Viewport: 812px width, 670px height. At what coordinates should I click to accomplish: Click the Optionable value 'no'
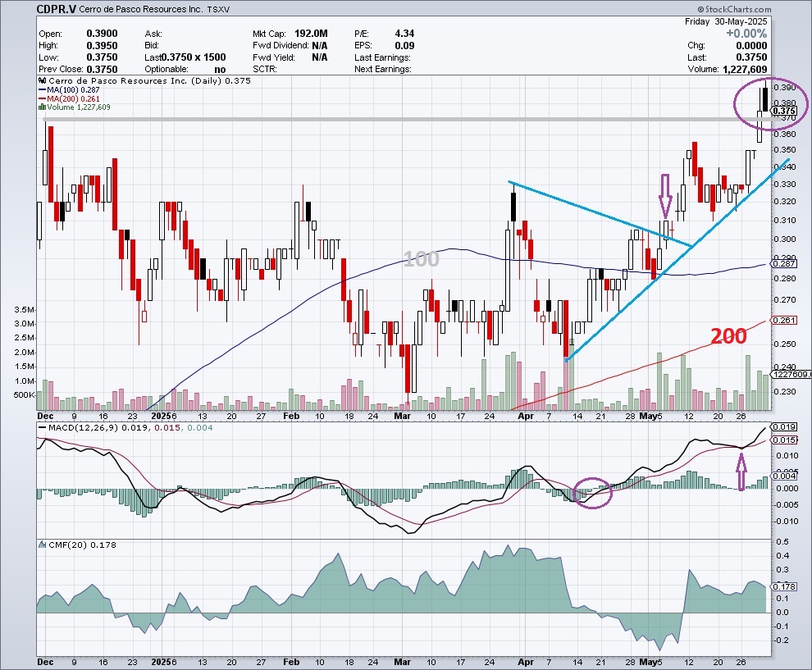tap(220, 70)
